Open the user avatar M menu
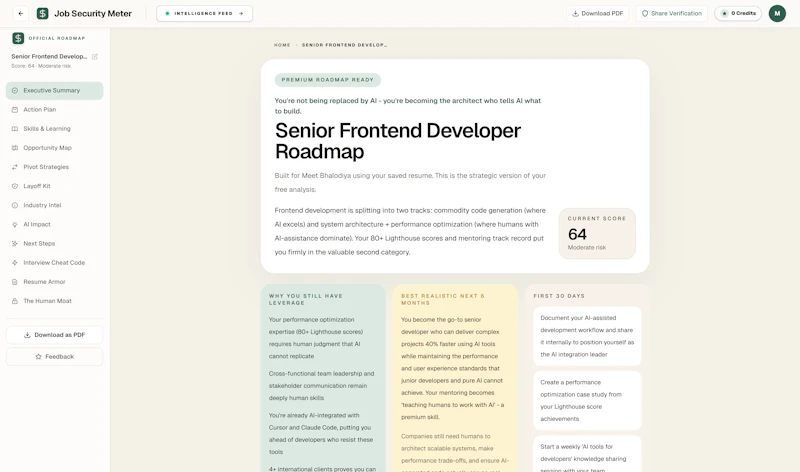Image resolution: width=800 pixels, height=472 pixels. click(777, 14)
